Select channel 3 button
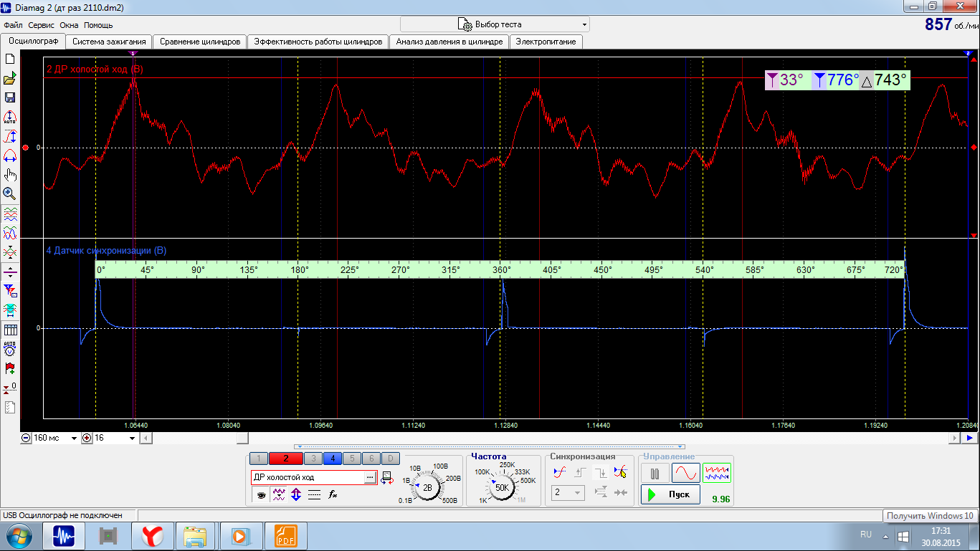The height and width of the screenshot is (551, 980). point(313,459)
